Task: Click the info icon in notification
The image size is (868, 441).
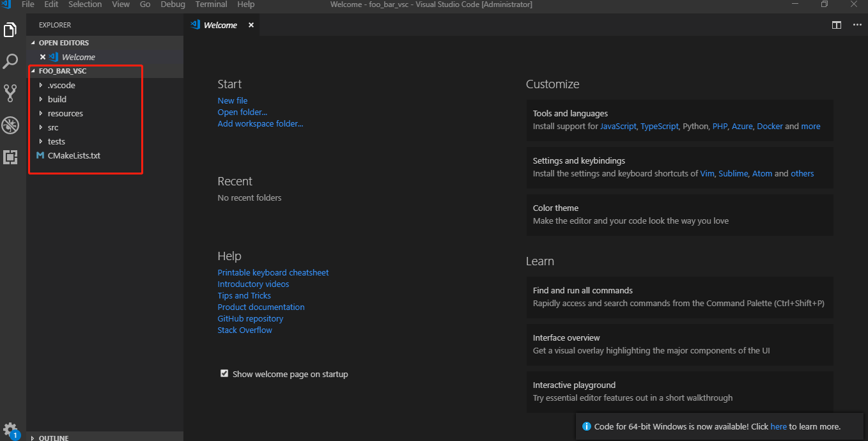Action: pos(587,426)
